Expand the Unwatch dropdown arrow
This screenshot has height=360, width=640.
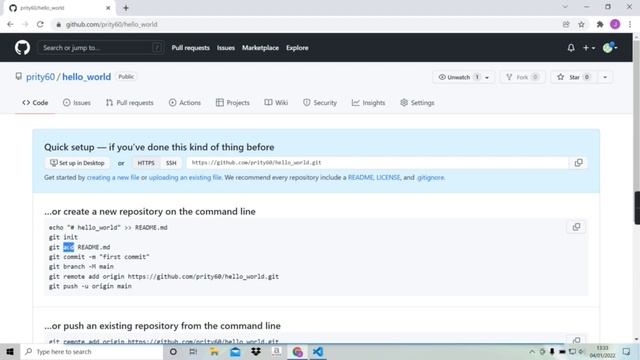click(x=487, y=77)
